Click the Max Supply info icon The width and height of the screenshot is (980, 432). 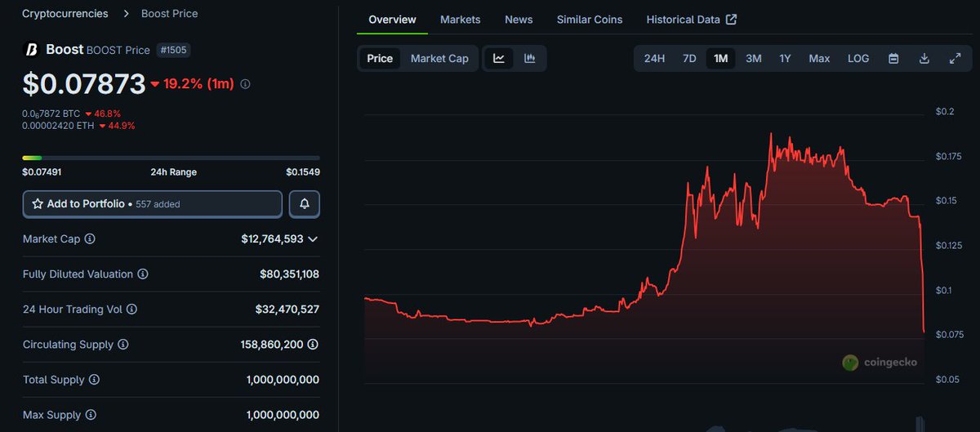click(91, 415)
